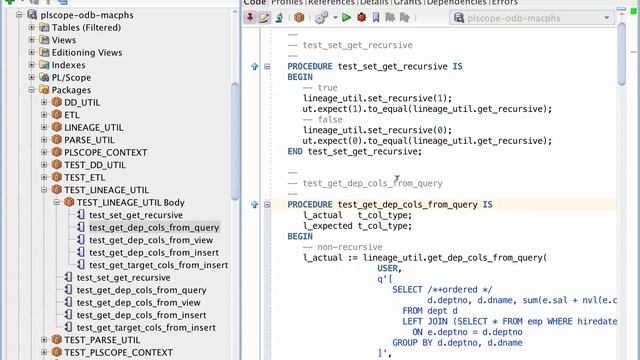The image size is (640, 360).
Task: Expand the PARSE_UTIL package
Action: coord(44,140)
